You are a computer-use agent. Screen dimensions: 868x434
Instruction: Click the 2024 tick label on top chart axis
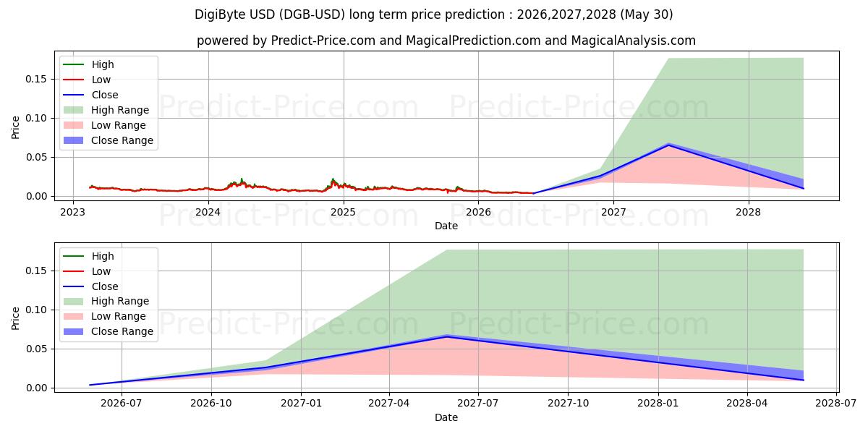click(208, 212)
